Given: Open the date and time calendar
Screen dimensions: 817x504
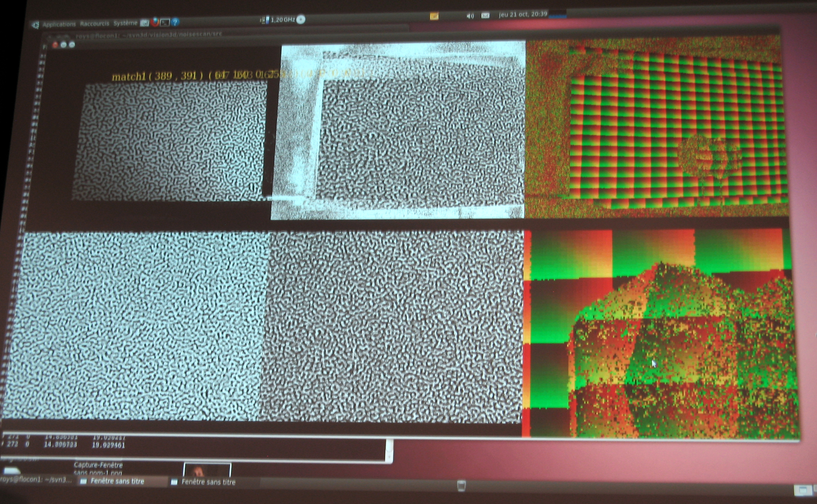Looking at the screenshot, I should click(523, 14).
